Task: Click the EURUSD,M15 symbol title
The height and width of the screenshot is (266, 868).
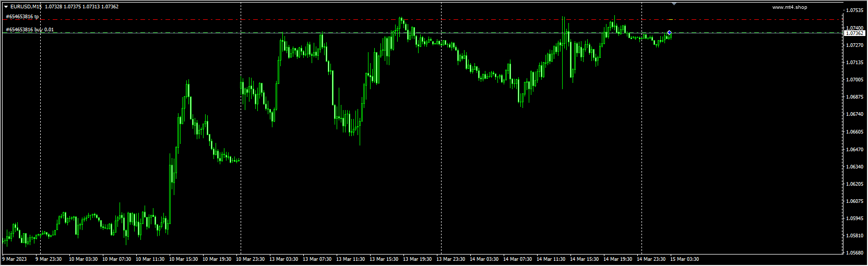Action: [x=26, y=7]
